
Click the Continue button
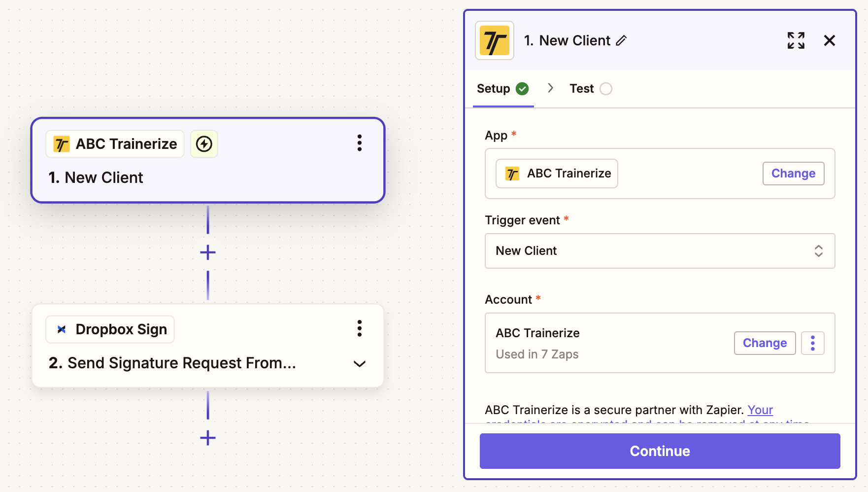coord(660,451)
